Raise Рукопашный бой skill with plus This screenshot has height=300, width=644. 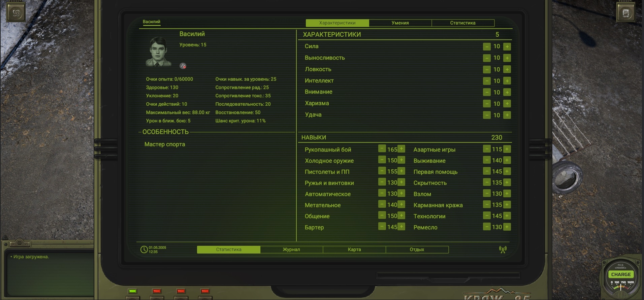401,149
